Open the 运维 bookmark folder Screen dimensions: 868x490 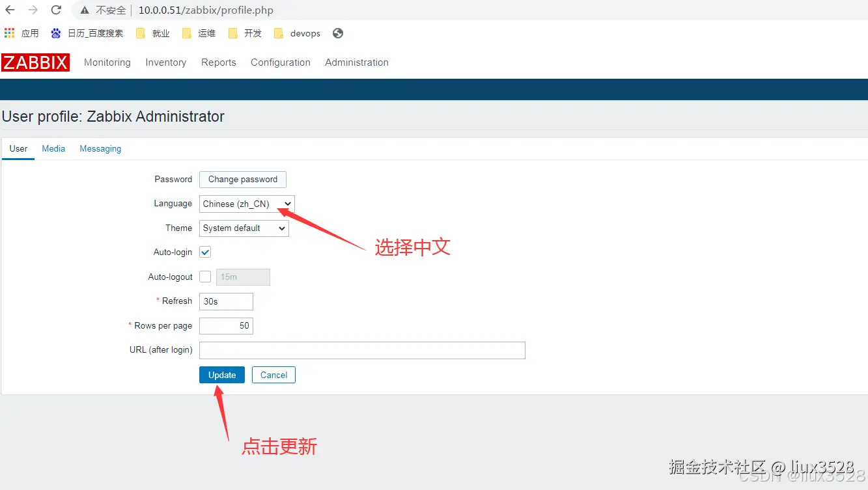point(199,33)
